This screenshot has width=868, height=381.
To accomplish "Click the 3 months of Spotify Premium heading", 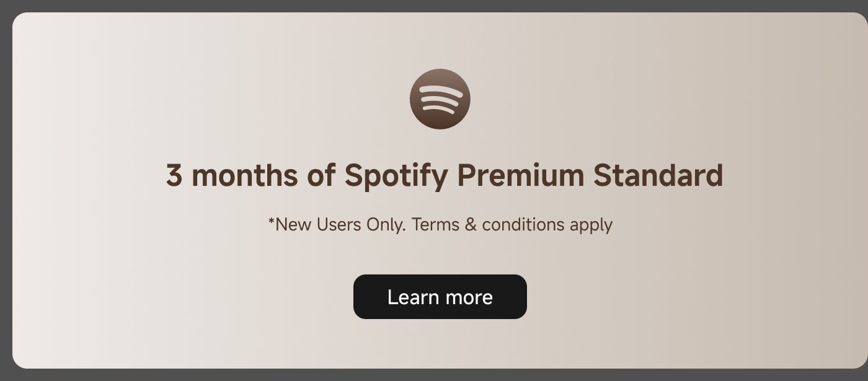I will [445, 175].
